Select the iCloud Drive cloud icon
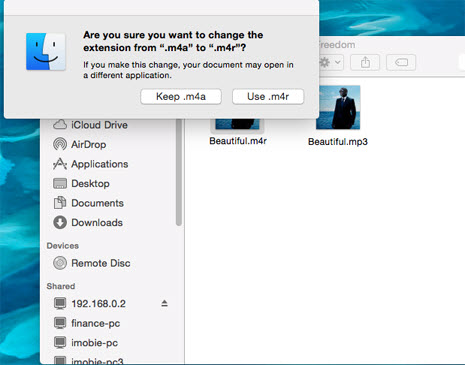The width and height of the screenshot is (465, 365). (60, 125)
